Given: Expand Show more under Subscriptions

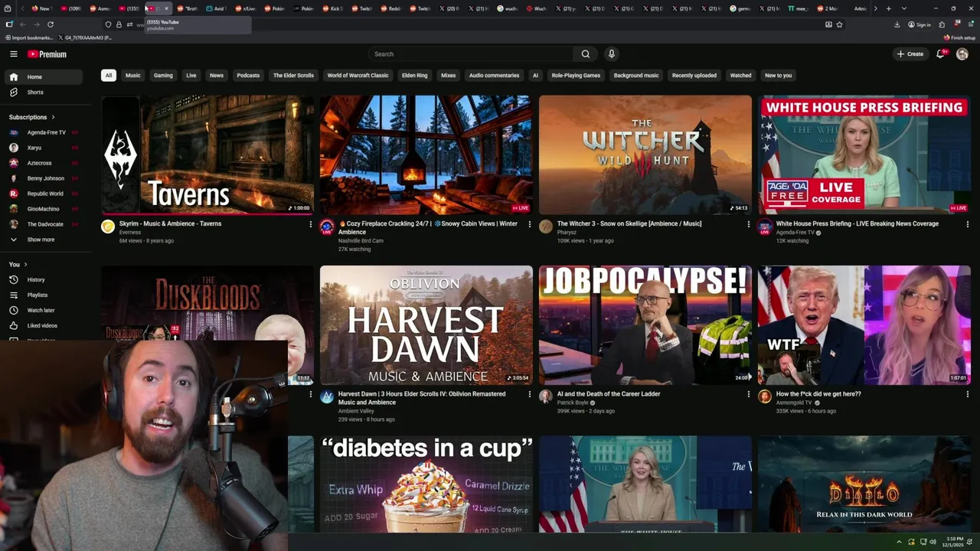Looking at the screenshot, I should pyautogui.click(x=44, y=240).
